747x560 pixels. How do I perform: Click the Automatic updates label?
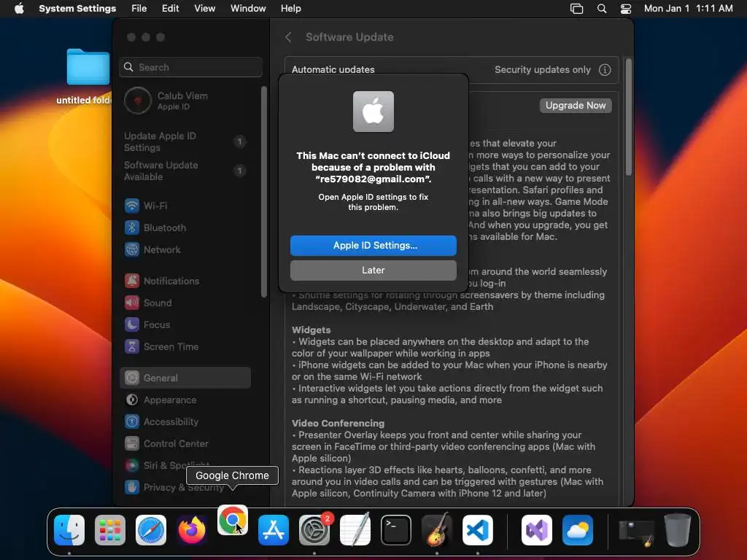click(x=333, y=69)
